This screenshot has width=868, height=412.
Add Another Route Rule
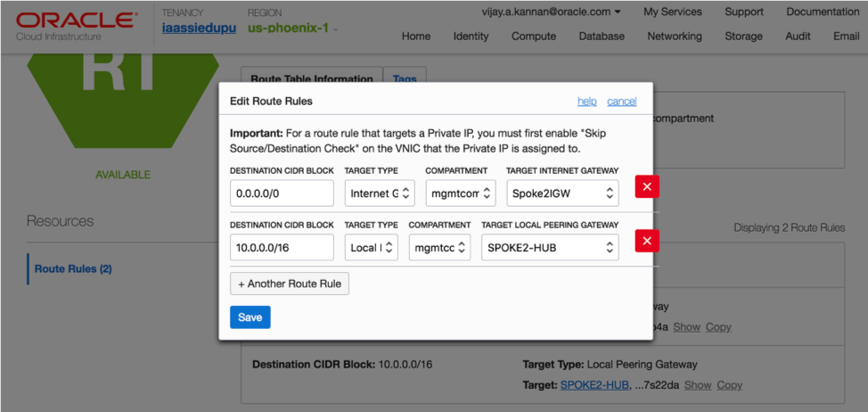[290, 284]
